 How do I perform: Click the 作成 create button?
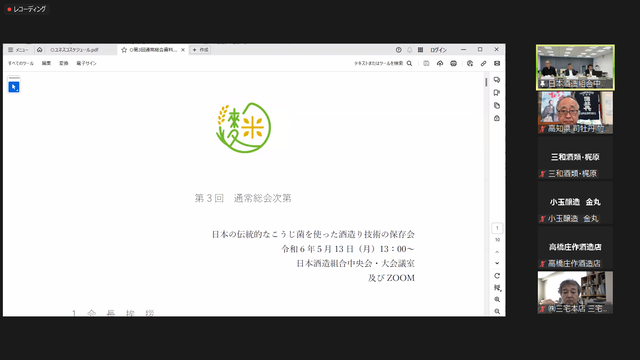(200, 50)
